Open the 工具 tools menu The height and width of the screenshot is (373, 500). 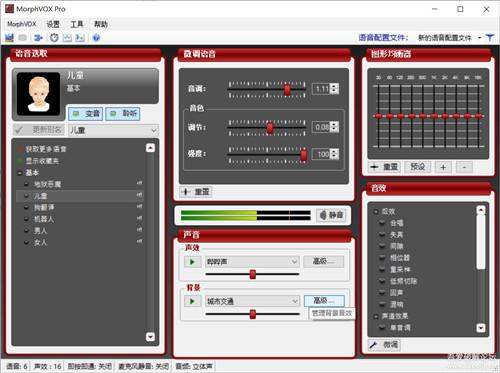pyautogui.click(x=77, y=24)
